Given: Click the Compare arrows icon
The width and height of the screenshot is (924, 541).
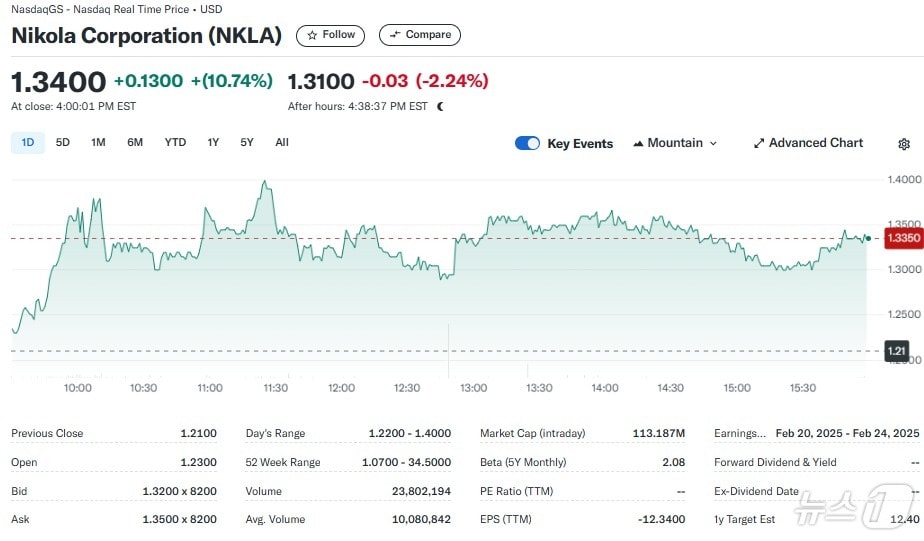Looking at the screenshot, I should [395, 35].
